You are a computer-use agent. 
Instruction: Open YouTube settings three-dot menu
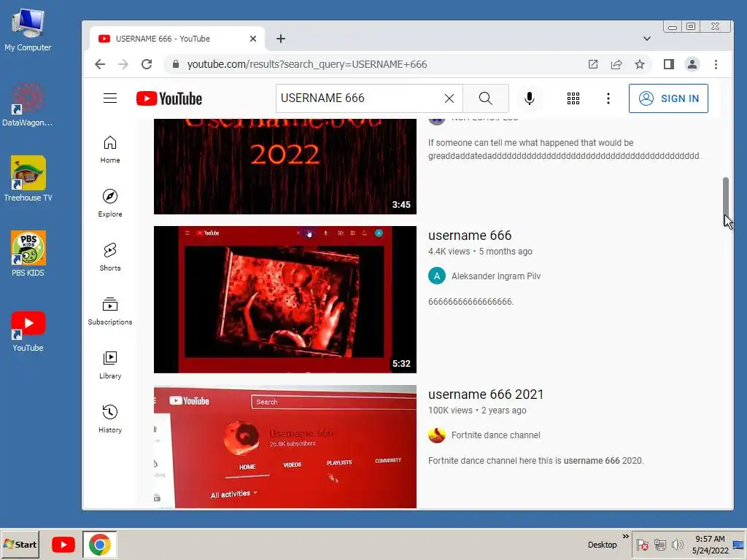[x=608, y=98]
